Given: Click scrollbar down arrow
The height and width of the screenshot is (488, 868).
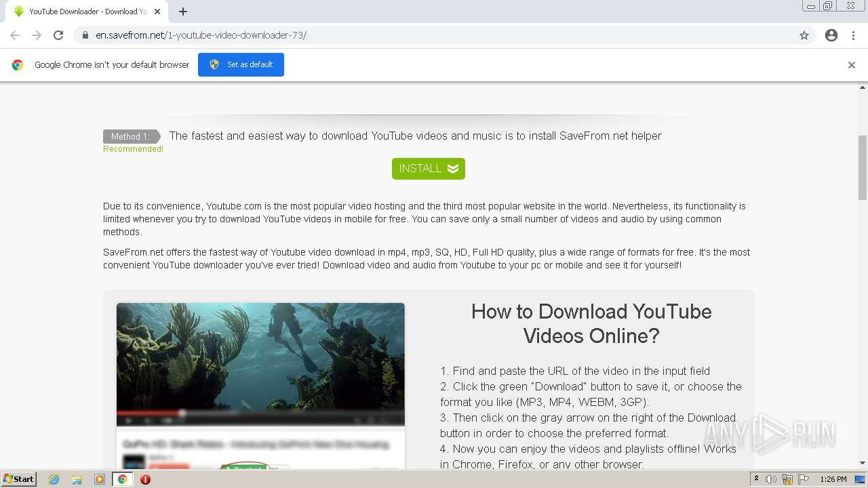Looking at the screenshot, I should 863,464.
